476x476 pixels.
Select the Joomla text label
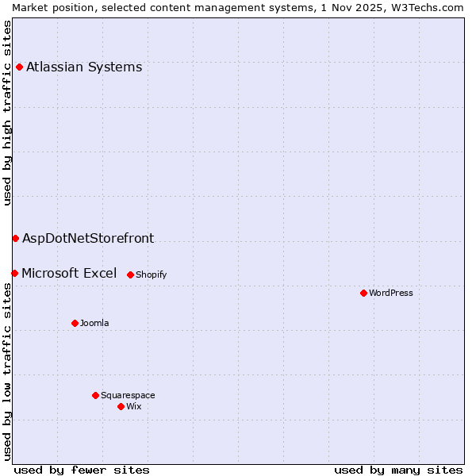click(94, 323)
